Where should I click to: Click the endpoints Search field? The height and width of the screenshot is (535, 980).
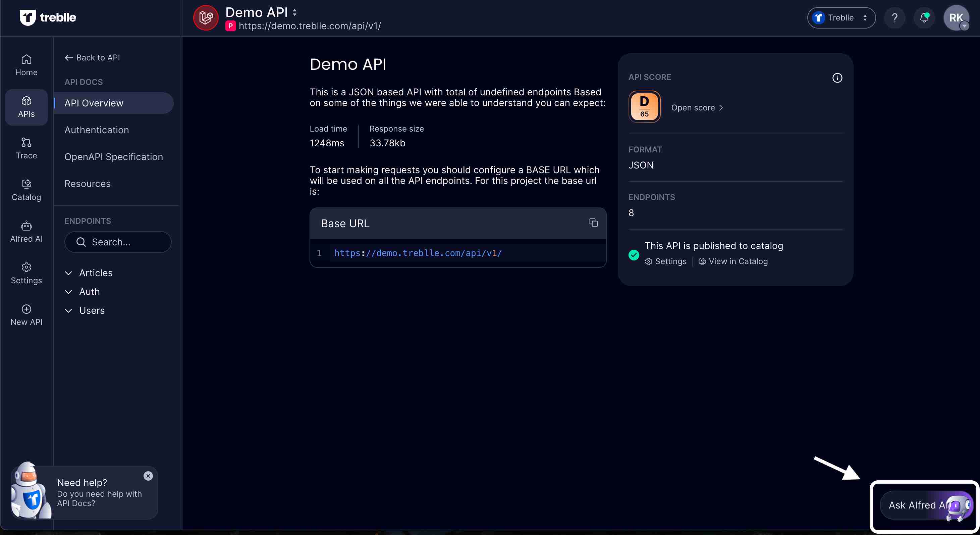pos(118,242)
